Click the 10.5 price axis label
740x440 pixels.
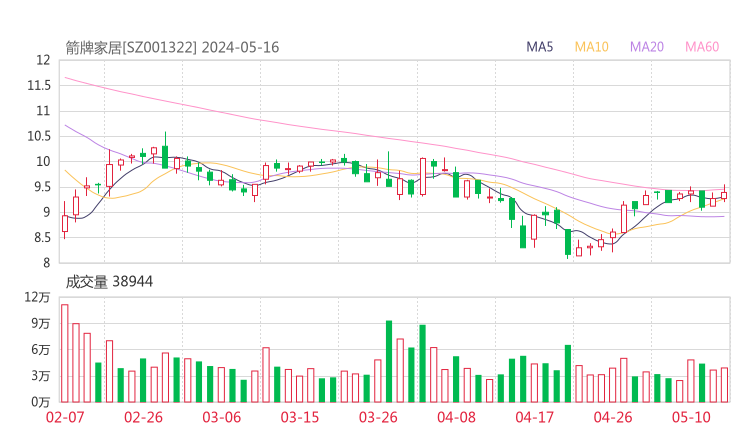39,136
